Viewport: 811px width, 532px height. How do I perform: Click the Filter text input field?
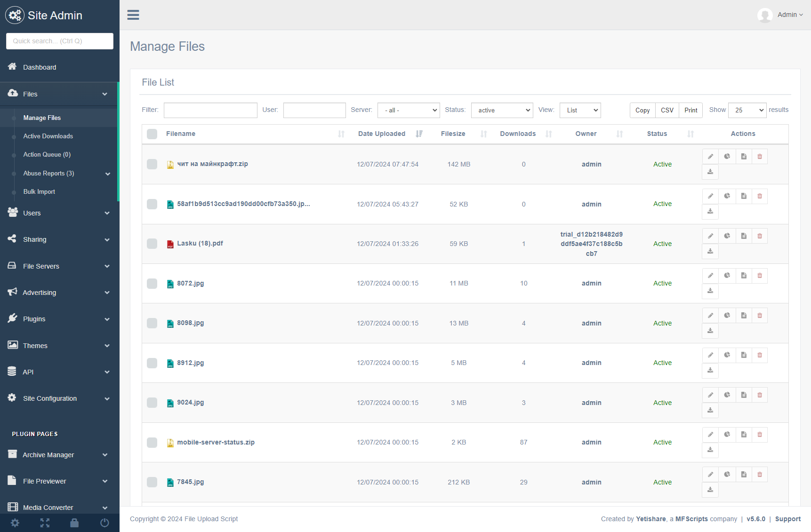(210, 111)
